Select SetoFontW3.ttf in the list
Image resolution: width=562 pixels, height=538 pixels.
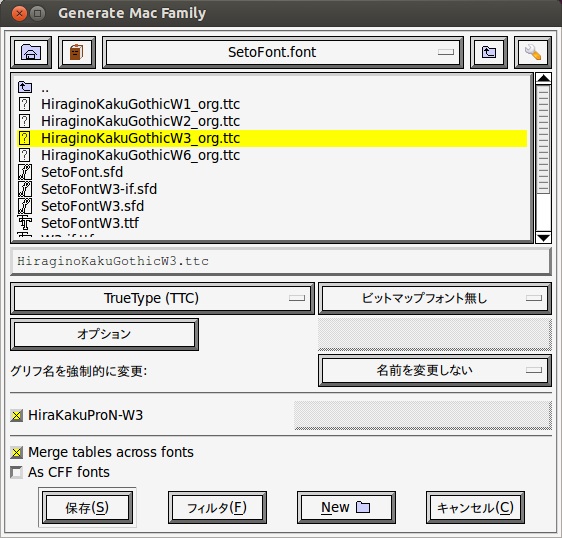(272, 223)
